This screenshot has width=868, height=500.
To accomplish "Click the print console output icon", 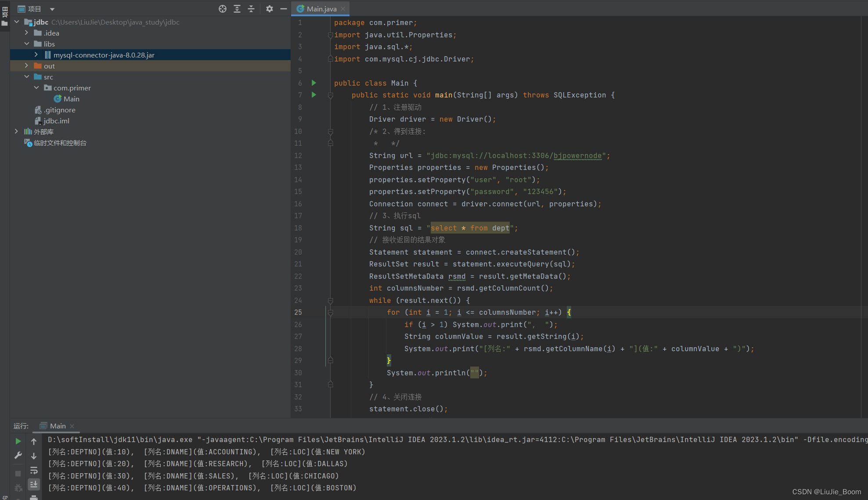I will [x=34, y=497].
